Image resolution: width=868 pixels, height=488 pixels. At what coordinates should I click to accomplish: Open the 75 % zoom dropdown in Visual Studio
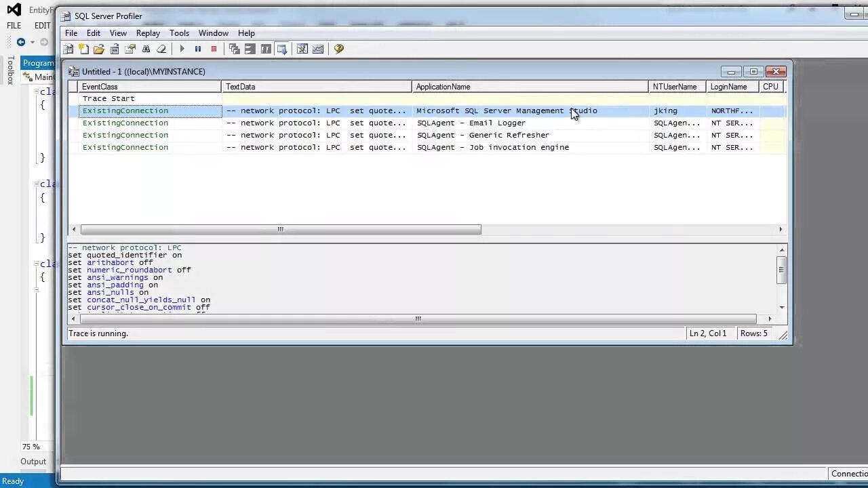coord(31,447)
